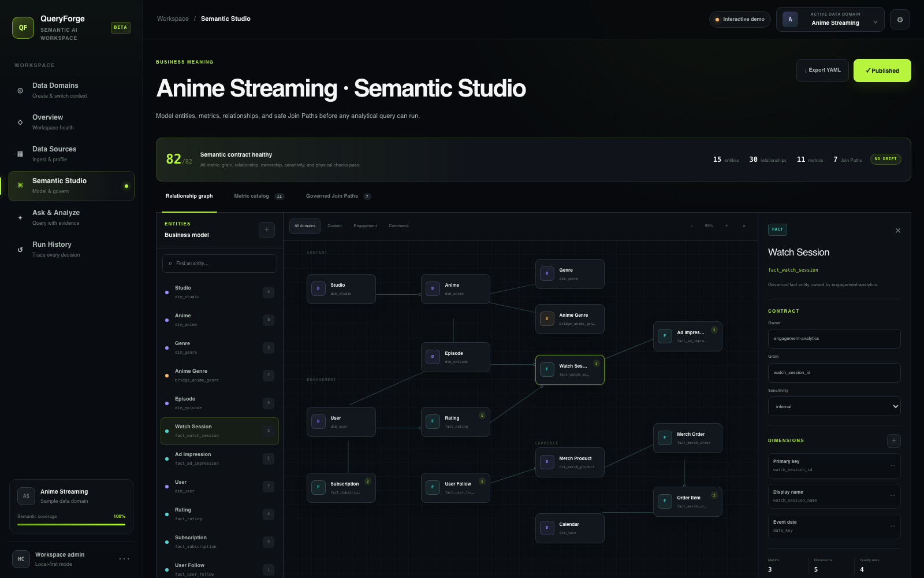
Task: Open the settings gear in the top bar
Action: [x=900, y=20]
